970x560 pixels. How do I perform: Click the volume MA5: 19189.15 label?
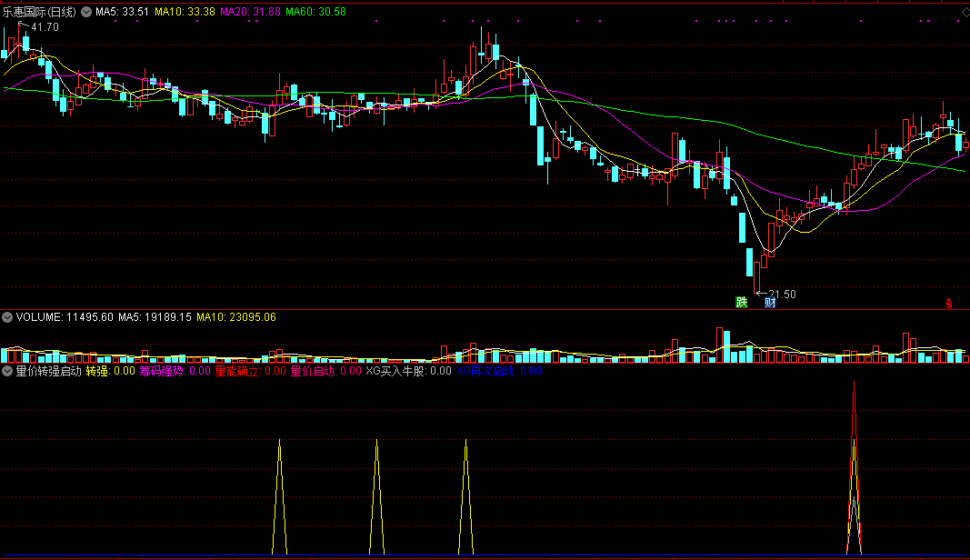155,317
